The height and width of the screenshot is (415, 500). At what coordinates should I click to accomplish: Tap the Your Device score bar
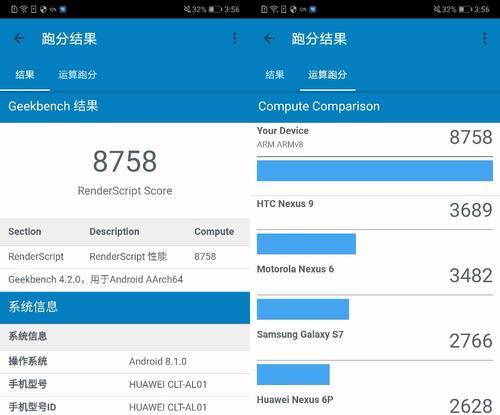click(x=375, y=171)
